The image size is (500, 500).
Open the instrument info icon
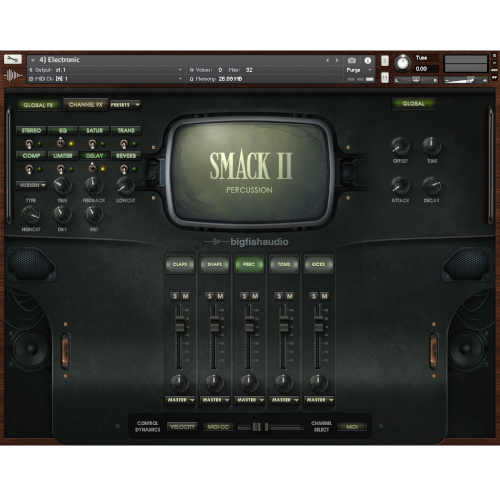(x=368, y=60)
